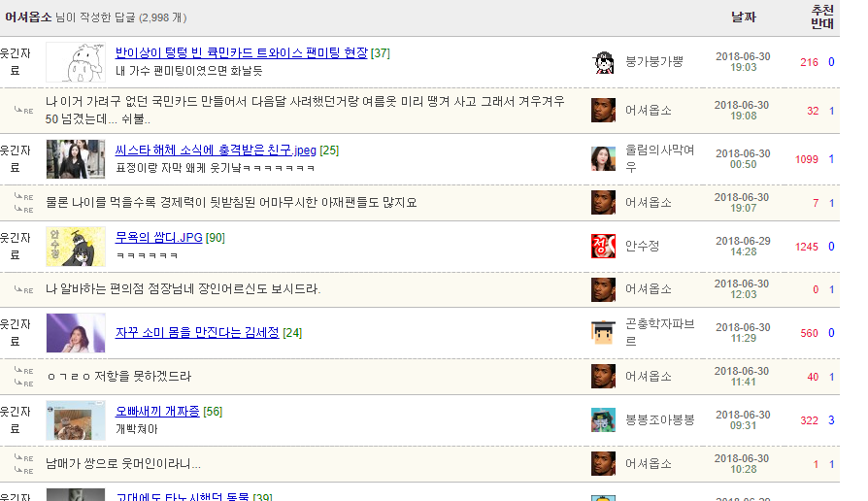Click date 2018-06-29 14:28
Image resolution: width=868 pixels, height=501 pixels.
click(743, 247)
